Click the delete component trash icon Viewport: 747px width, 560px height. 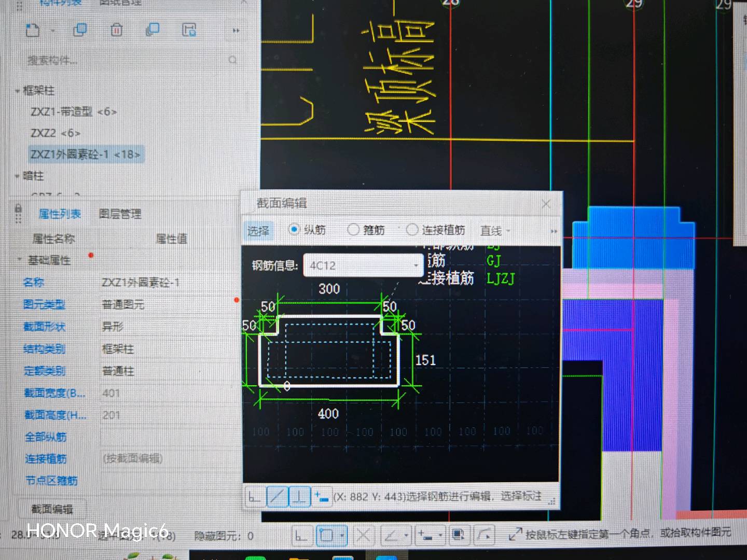pos(116,30)
